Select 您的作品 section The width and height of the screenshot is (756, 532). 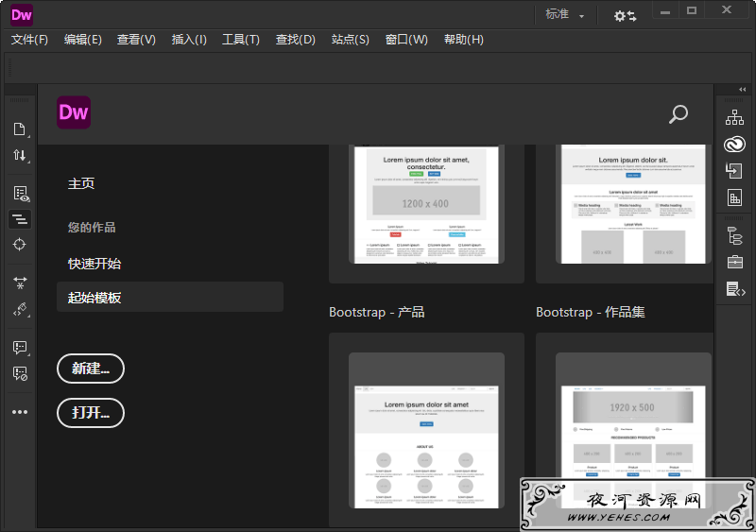click(92, 227)
